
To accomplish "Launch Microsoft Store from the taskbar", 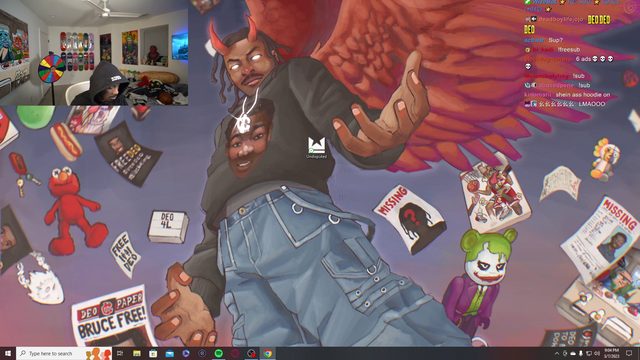I will (x=153, y=353).
